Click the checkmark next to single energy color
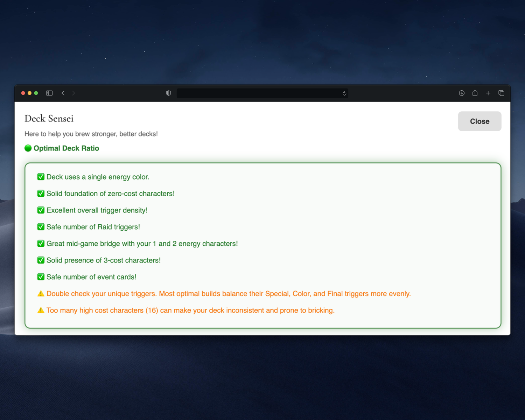525x420 pixels. (41, 176)
